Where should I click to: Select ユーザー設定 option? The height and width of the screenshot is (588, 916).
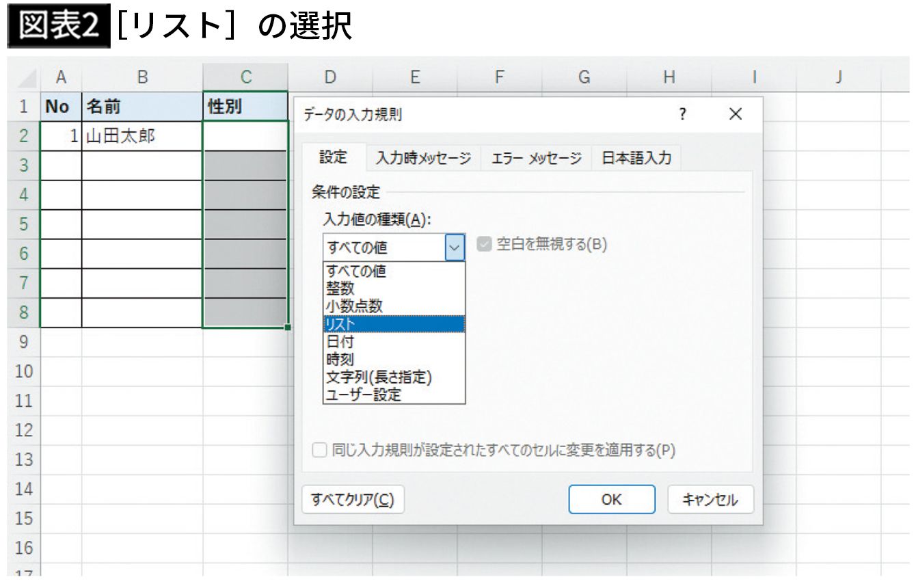pos(394,395)
